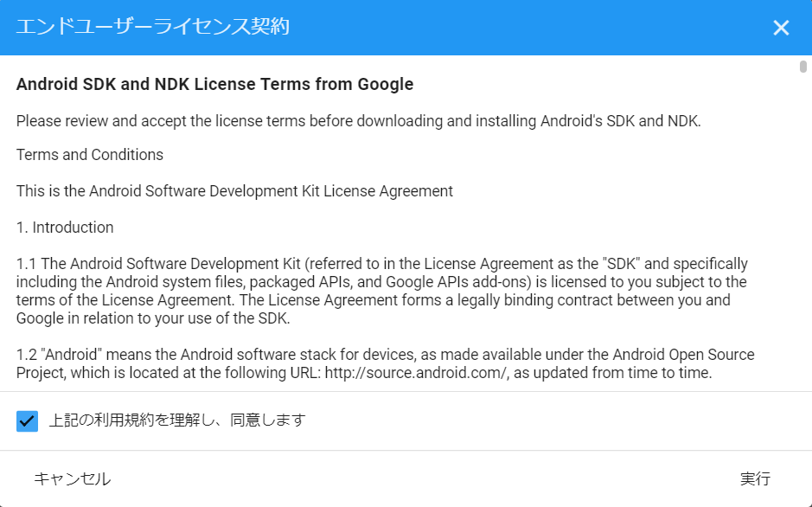Dismiss the dialog with the X icon
812x507 pixels.
coord(781,27)
